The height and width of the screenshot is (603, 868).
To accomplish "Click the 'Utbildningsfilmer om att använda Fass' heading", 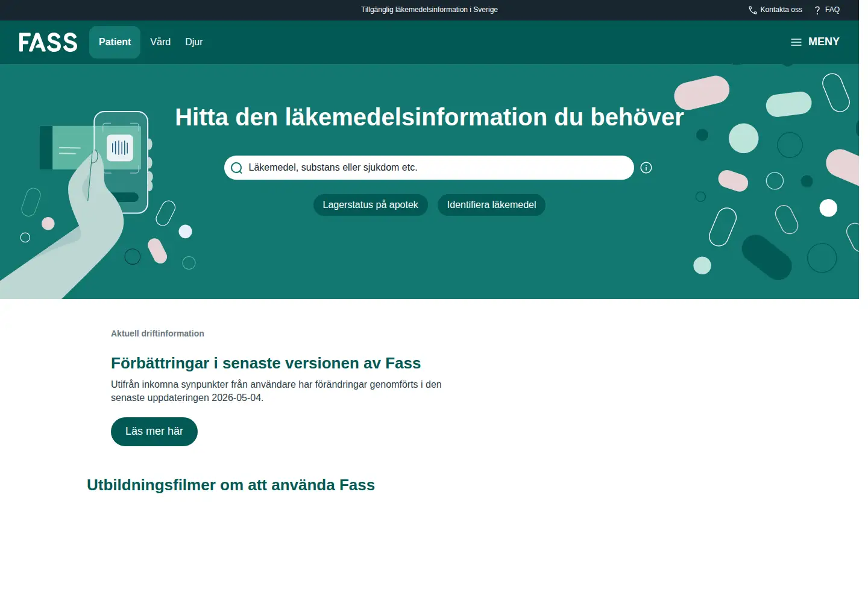I will [x=231, y=485].
